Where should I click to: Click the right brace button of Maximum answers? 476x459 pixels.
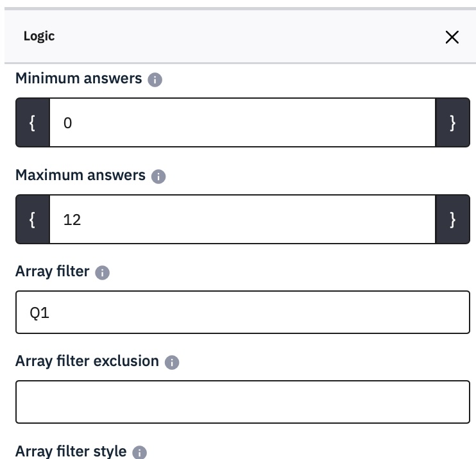(x=452, y=220)
